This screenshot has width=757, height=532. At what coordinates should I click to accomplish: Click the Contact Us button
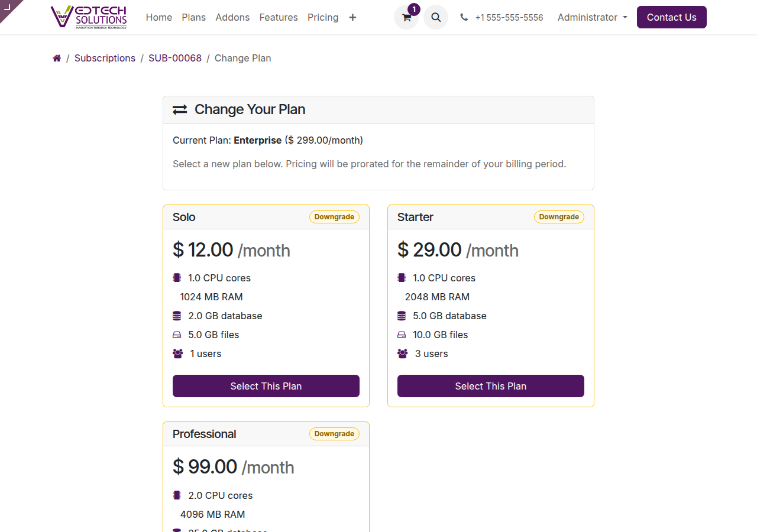(x=671, y=17)
